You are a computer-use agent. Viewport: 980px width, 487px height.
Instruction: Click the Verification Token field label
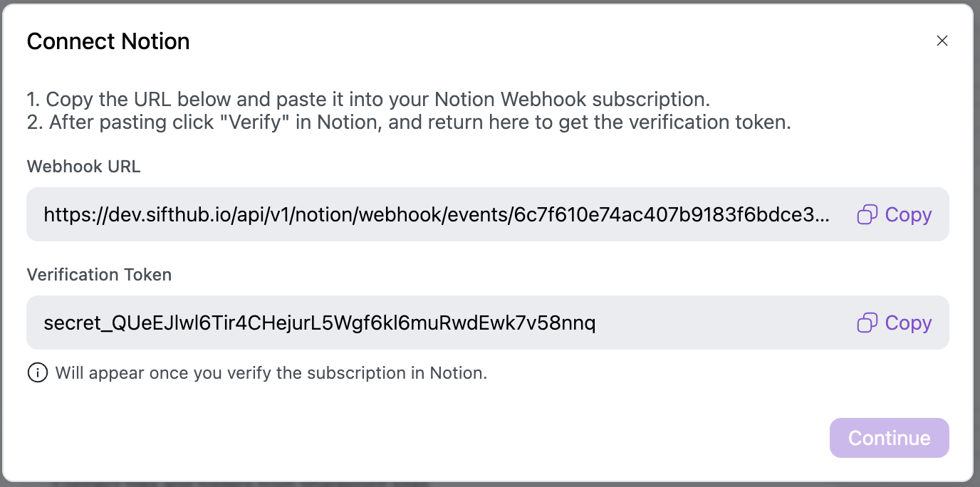[99, 275]
